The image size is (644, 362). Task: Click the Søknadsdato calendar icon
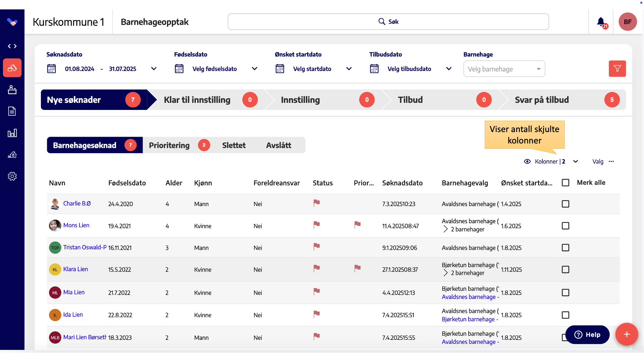(51, 69)
